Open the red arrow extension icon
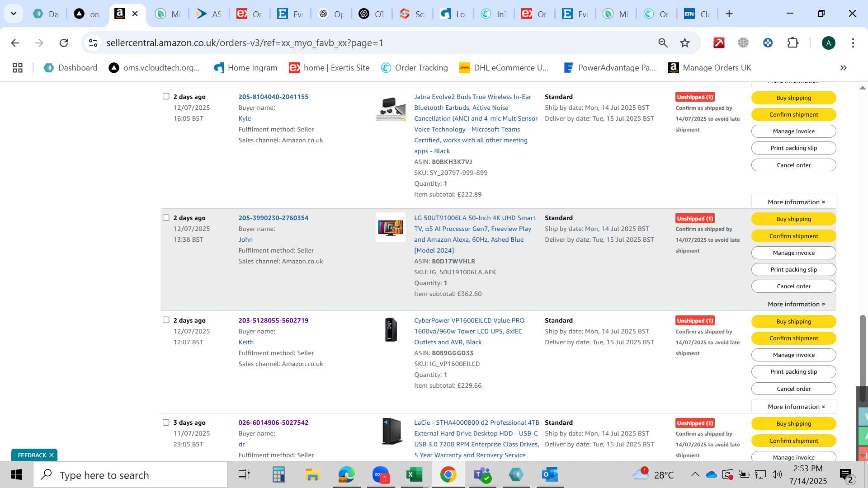Image resolution: width=868 pixels, height=488 pixels. coord(719,43)
